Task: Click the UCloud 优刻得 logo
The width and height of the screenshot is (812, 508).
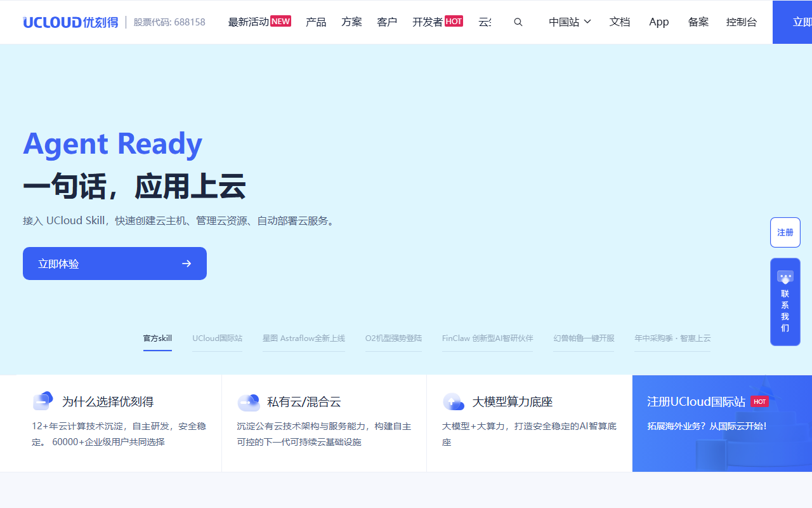Action: point(70,22)
